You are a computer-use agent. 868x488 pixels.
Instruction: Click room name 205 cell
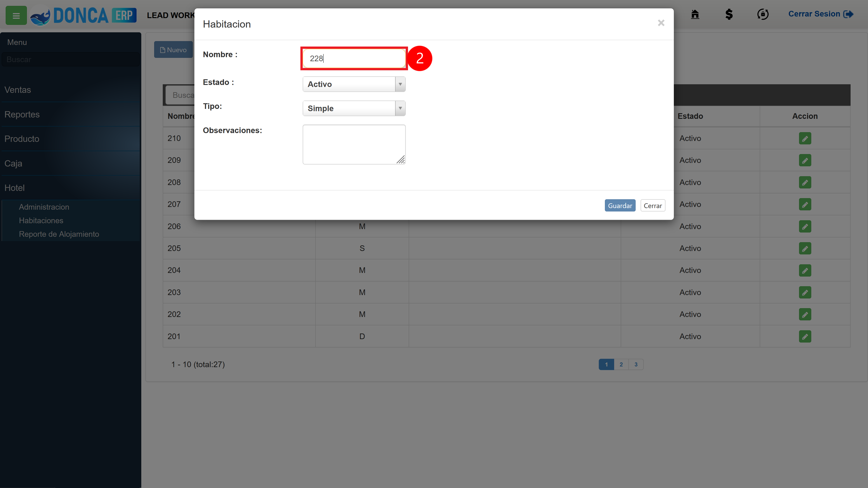point(239,248)
